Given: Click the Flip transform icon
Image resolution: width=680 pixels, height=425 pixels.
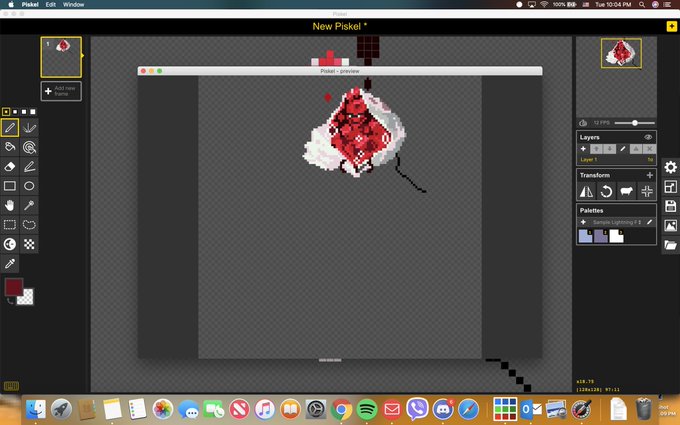Looking at the screenshot, I should click(586, 191).
